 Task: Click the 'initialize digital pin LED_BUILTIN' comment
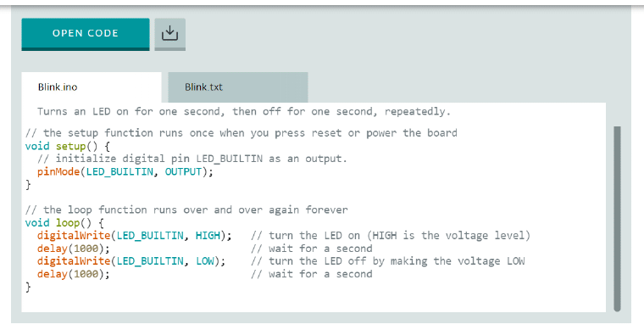tap(192, 159)
